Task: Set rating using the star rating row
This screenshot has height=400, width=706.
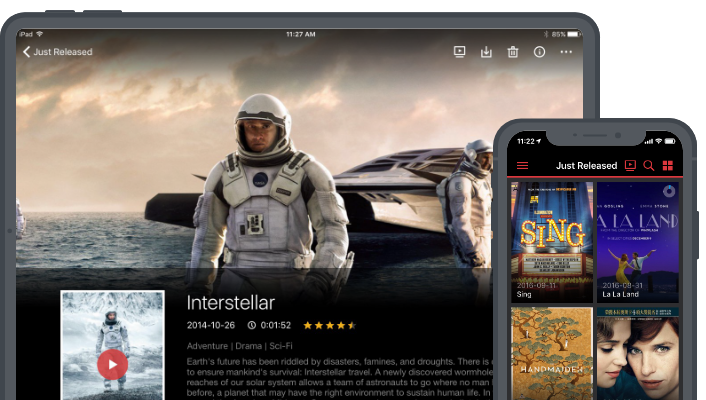Action: coord(329,325)
